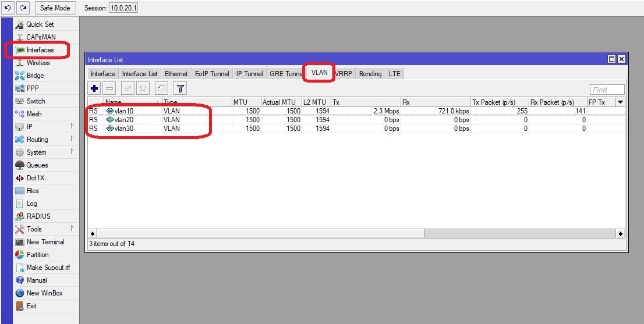Screen dimensions: 644x324
Task: Toggle the Safe Mode button
Action: point(55,8)
